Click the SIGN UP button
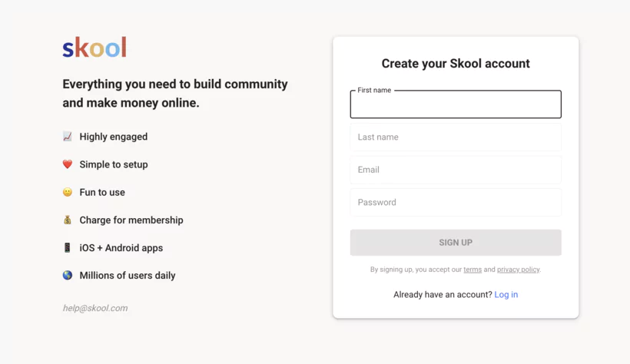 pos(456,242)
